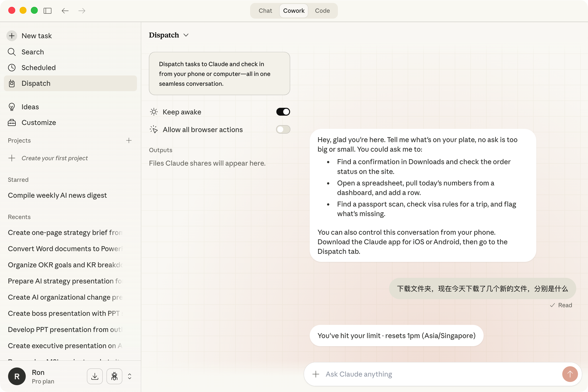Switch to the Chat tab
Viewport: 588px width, 392px height.
(x=265, y=11)
